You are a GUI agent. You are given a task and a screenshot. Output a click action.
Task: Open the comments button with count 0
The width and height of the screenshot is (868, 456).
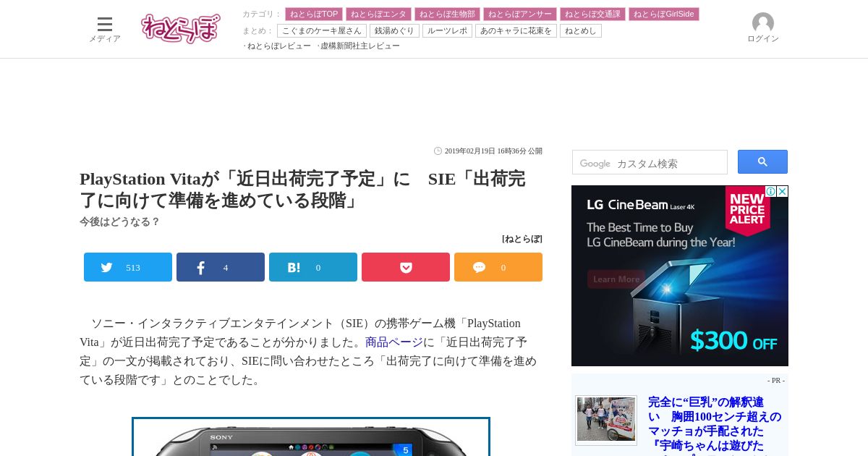point(498,267)
